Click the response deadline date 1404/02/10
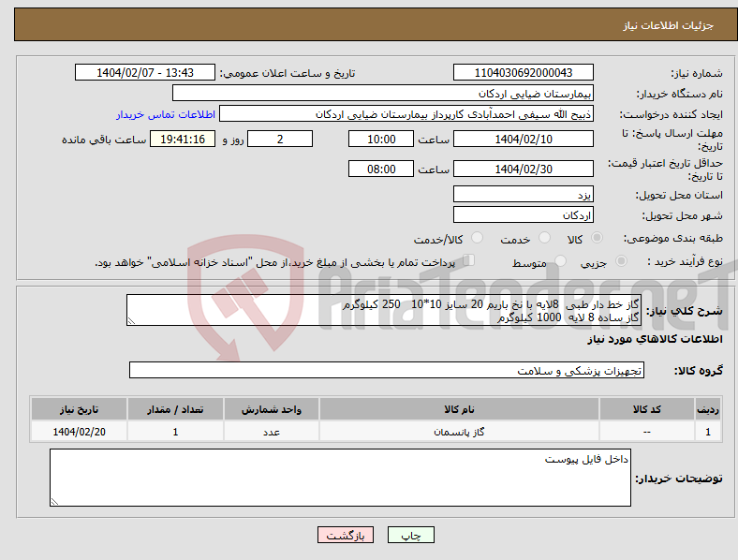Screen dimensions: 738x560 tap(524, 139)
